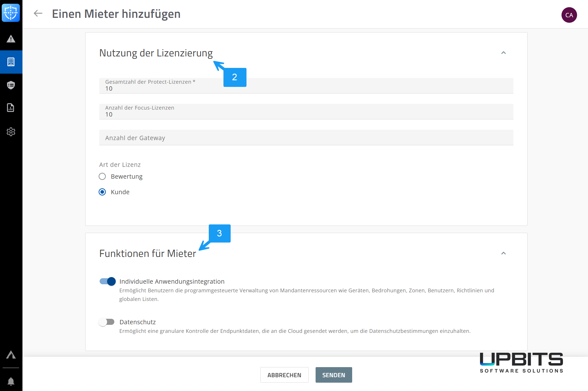Open the alerts warning triangle icon
The height and width of the screenshot is (391, 588).
11,39
